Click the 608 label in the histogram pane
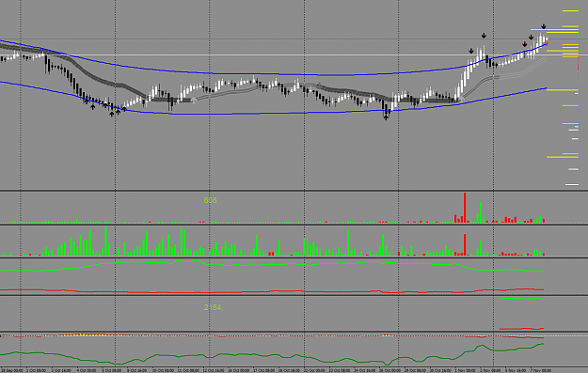 click(210, 200)
